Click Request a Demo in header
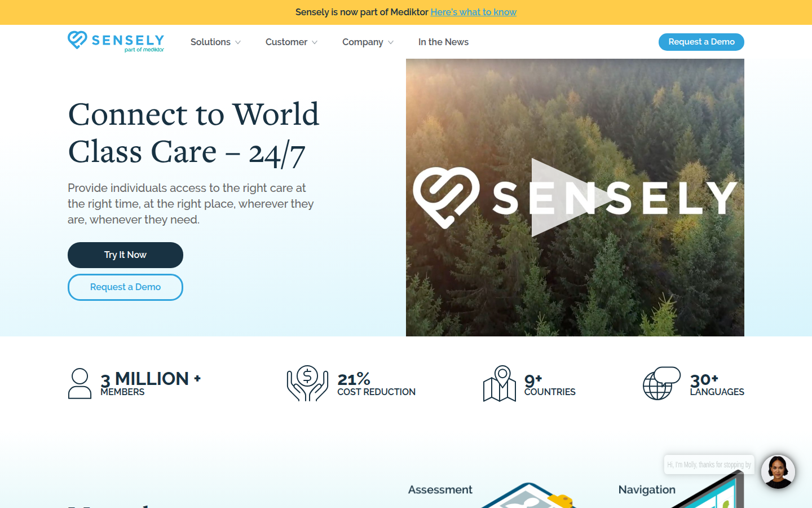The height and width of the screenshot is (508, 812). click(701, 42)
